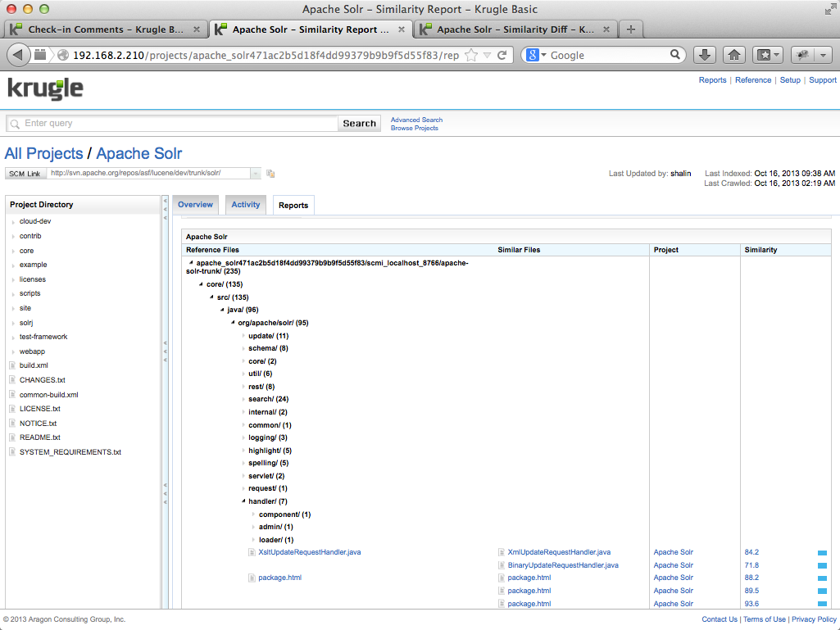Switch to Check-in Comments browser tab
The height and width of the screenshot is (630, 840).
pyautogui.click(x=105, y=29)
